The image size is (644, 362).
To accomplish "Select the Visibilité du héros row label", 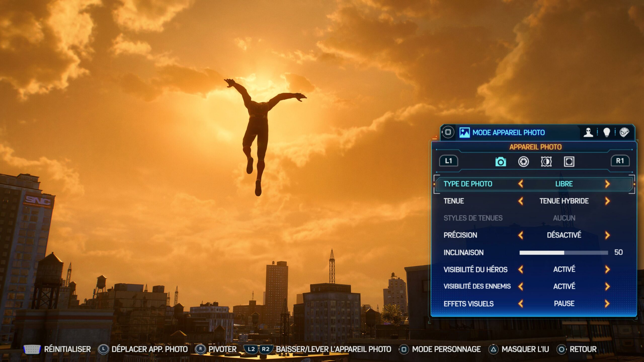I will tap(475, 269).
